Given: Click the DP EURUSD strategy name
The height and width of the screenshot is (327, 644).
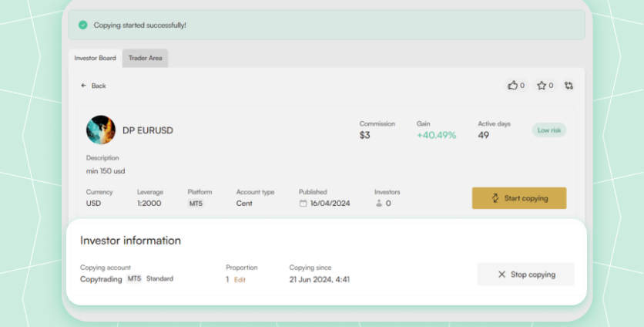Looking at the screenshot, I should coord(148,130).
